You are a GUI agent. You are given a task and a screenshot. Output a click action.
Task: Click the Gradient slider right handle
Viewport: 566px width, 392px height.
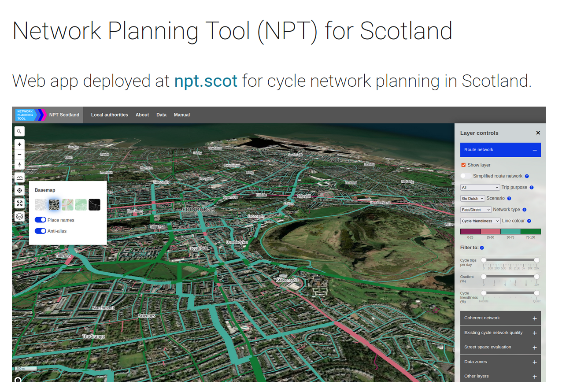(x=536, y=277)
